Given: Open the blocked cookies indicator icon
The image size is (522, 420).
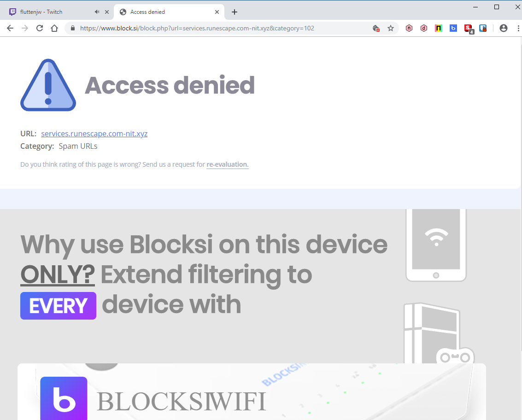Looking at the screenshot, I should [x=376, y=28].
